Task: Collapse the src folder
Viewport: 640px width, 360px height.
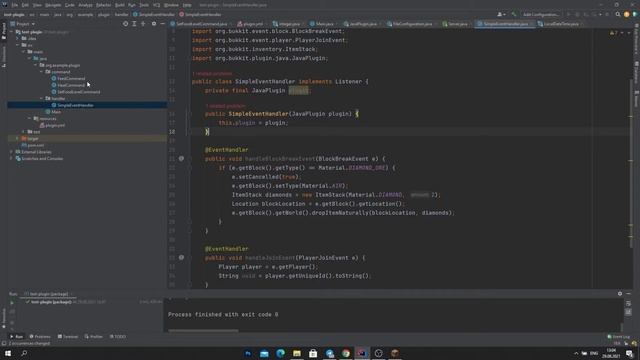Action: pyautogui.click(x=18, y=45)
